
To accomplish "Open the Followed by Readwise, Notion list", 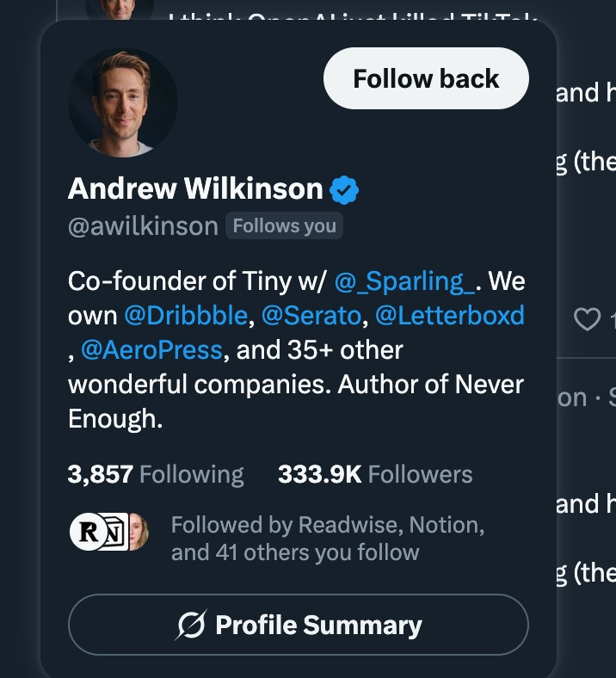I will pos(327,538).
